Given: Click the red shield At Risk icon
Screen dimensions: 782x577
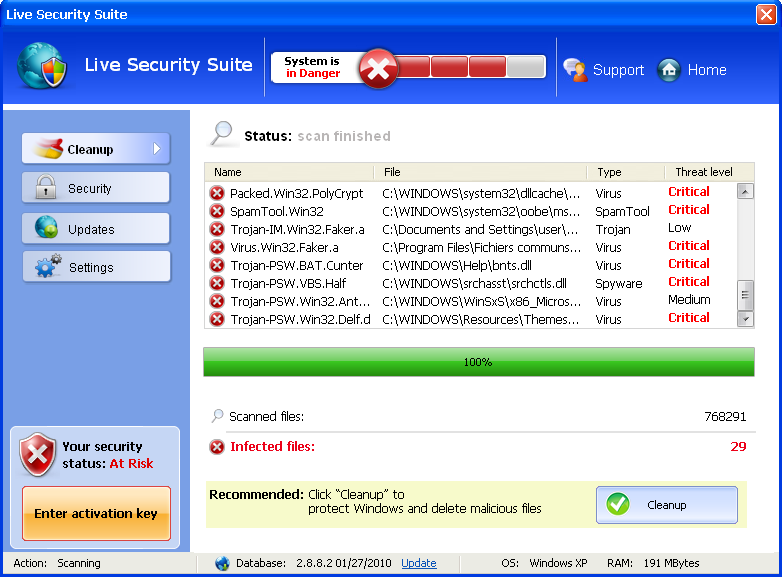Looking at the screenshot, I should click(x=37, y=454).
